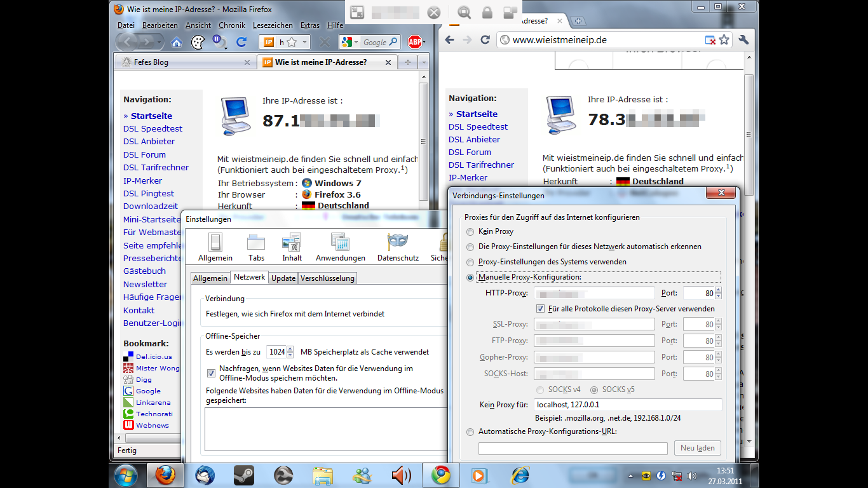Switch to Verschlüsselung settings tab
Image resolution: width=868 pixels, height=488 pixels.
(x=327, y=278)
